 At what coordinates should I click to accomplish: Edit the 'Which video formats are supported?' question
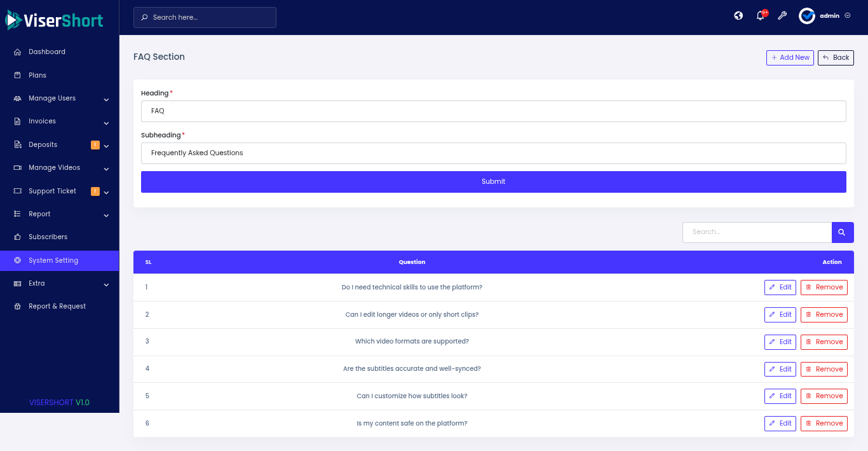780,342
